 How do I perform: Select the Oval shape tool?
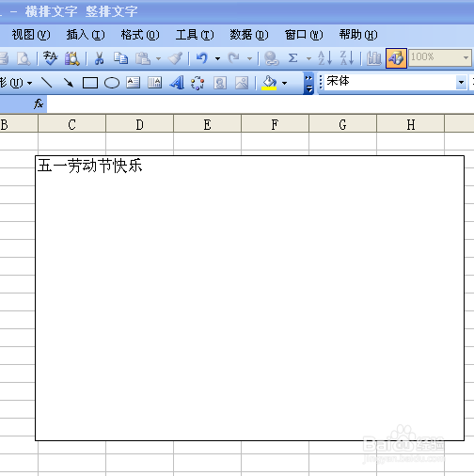[112, 83]
